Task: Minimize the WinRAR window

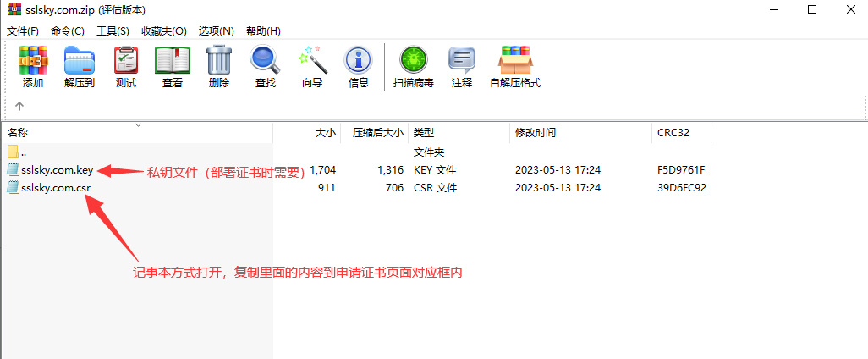Action: tap(775, 10)
